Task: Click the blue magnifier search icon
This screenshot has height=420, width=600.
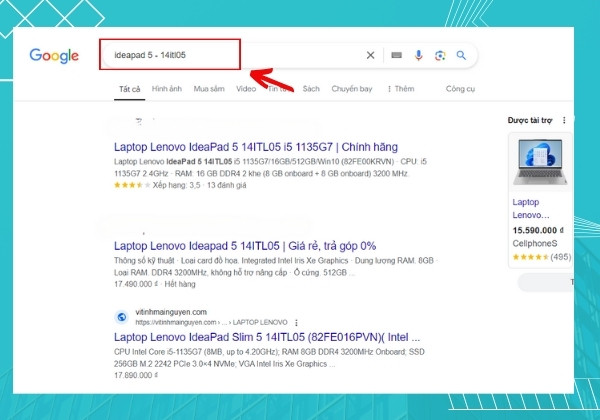Action: point(461,55)
